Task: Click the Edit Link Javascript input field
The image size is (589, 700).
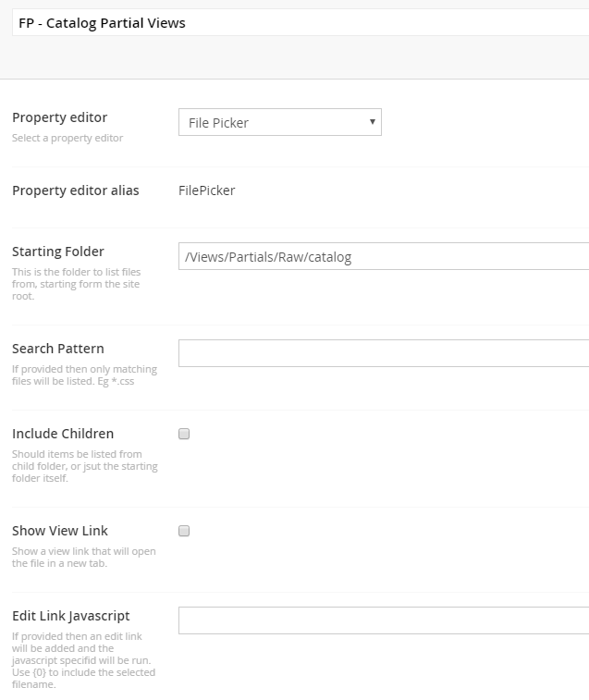Action: point(384,620)
